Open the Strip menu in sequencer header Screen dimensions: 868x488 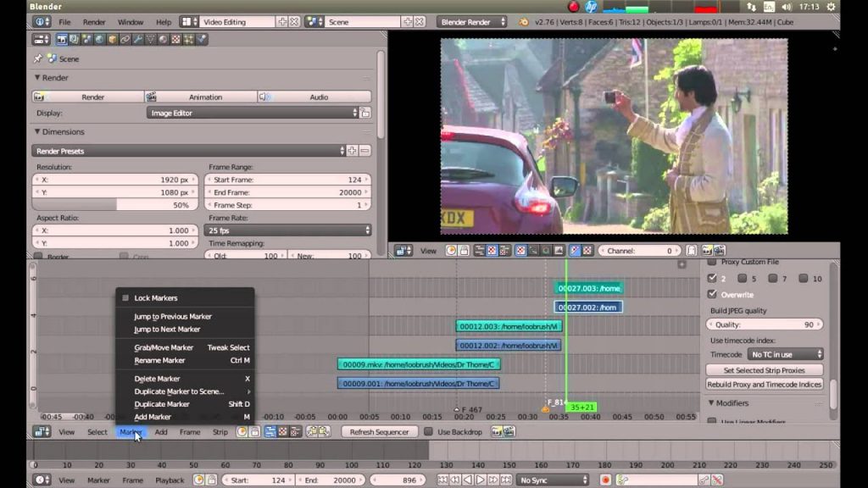pos(220,431)
